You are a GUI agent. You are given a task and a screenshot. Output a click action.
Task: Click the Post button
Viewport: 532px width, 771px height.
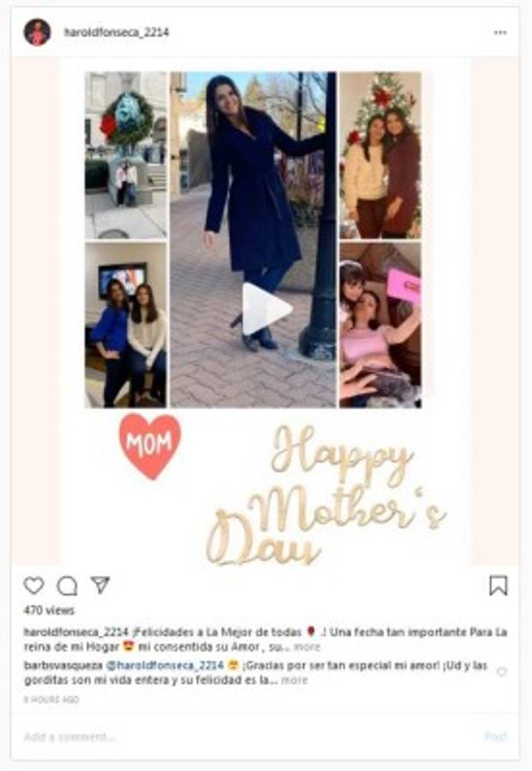(x=496, y=736)
